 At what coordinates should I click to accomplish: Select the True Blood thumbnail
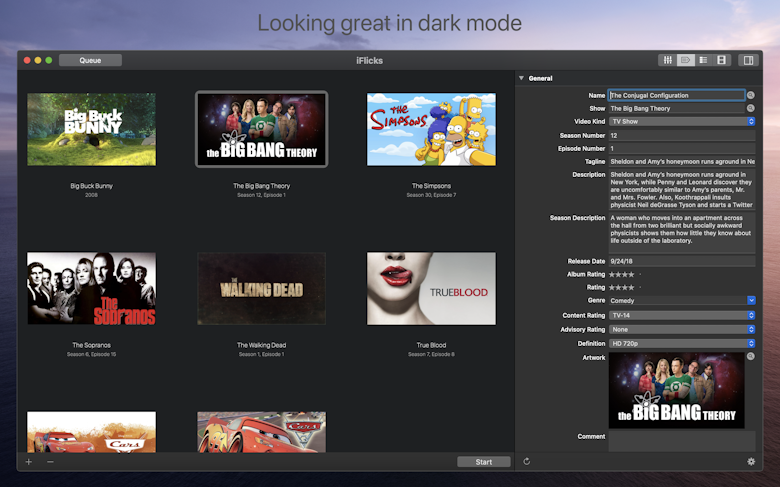pos(431,289)
